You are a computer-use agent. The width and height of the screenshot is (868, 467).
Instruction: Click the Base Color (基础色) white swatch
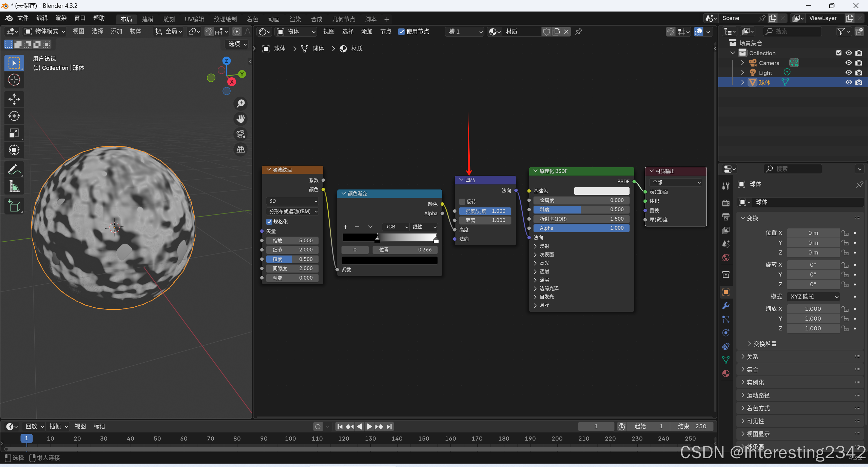coord(601,191)
